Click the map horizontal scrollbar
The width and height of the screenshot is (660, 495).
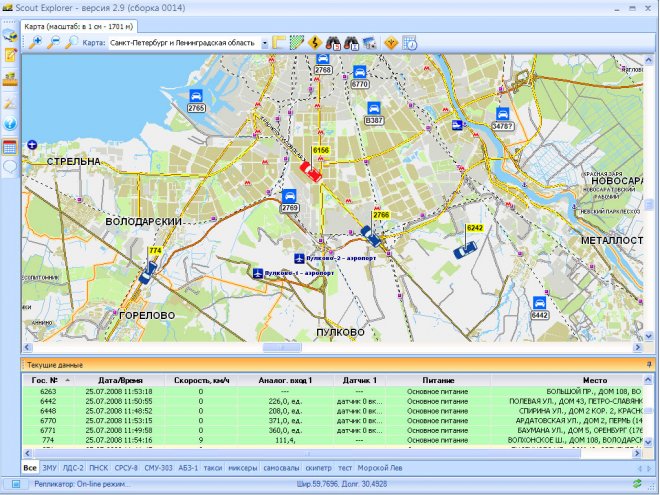pos(280,348)
